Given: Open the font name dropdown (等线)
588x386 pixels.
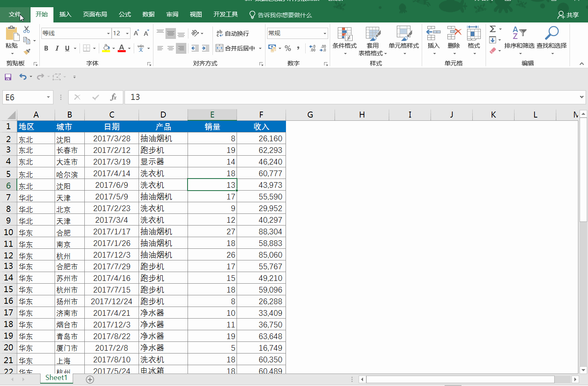Looking at the screenshot, I should point(108,33).
